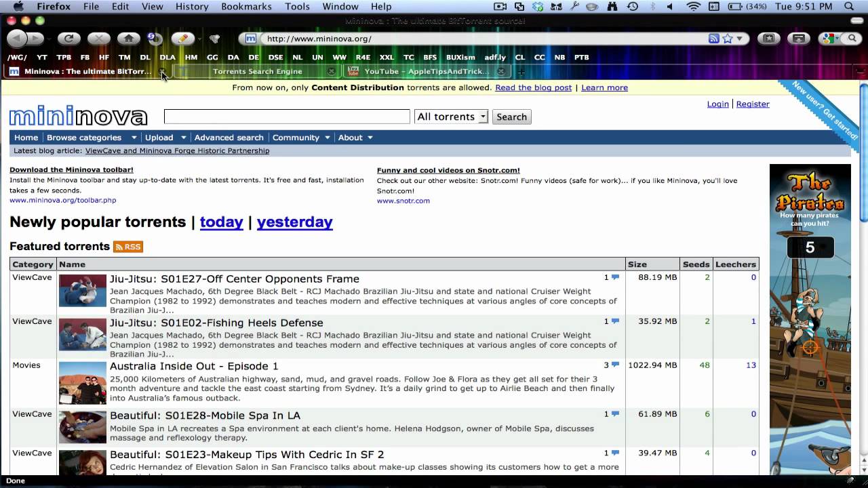
Task: View today's newly popular torrents
Action: pos(221,222)
